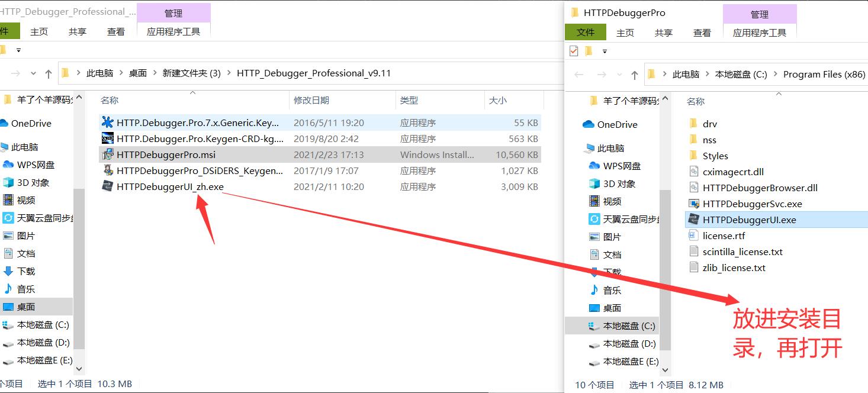Image resolution: width=868 pixels, height=393 pixels.
Task: Select 本地磁盘E (E:) in right window sidebar
Action: 612,362
